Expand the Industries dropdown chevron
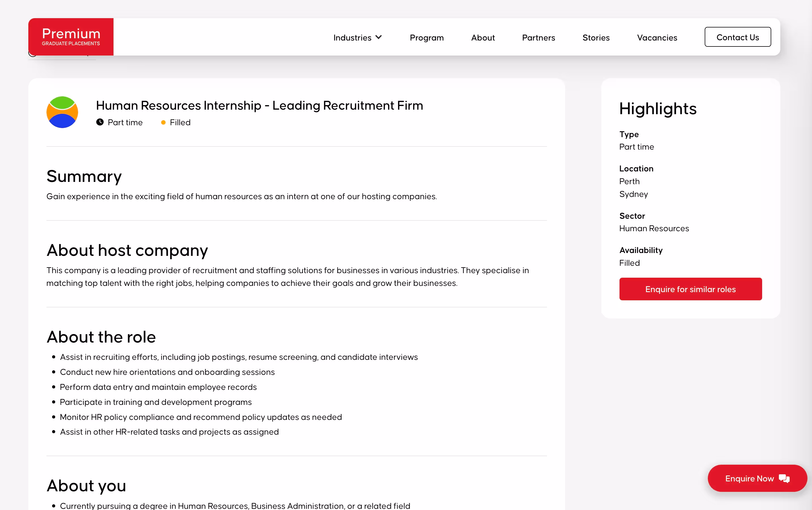Screen dimensions: 812x510 [379, 37]
